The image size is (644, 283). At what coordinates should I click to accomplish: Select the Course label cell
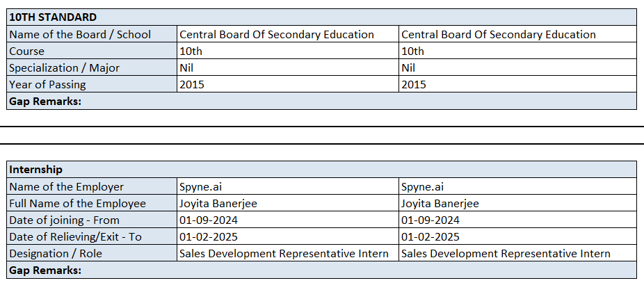(27, 51)
